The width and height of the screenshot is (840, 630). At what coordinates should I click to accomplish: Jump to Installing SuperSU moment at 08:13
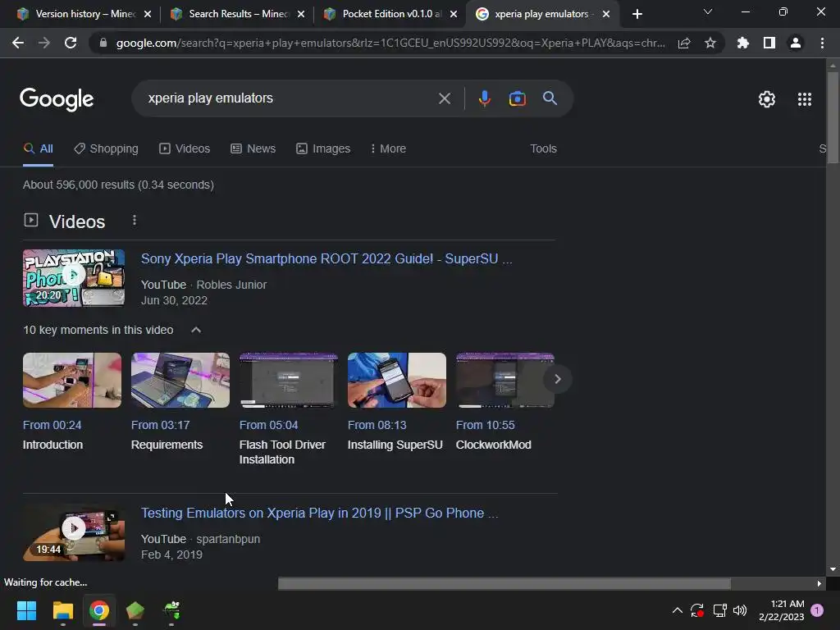(395, 435)
